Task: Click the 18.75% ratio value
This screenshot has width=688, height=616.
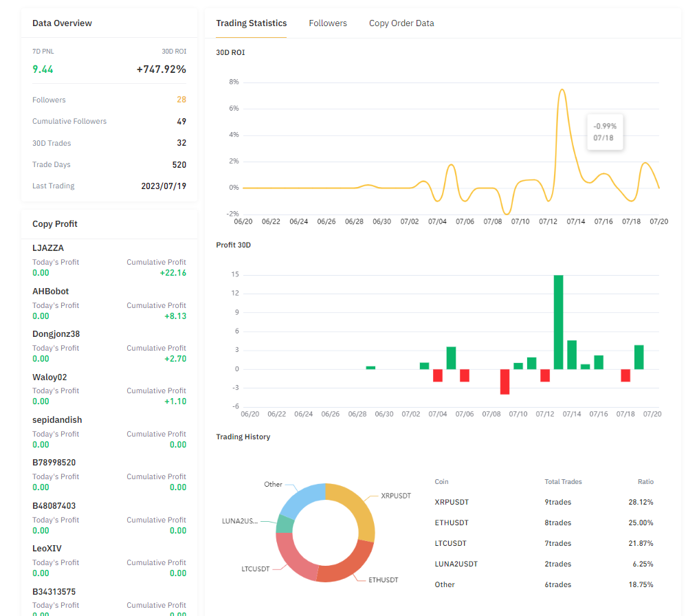Action: point(641,584)
